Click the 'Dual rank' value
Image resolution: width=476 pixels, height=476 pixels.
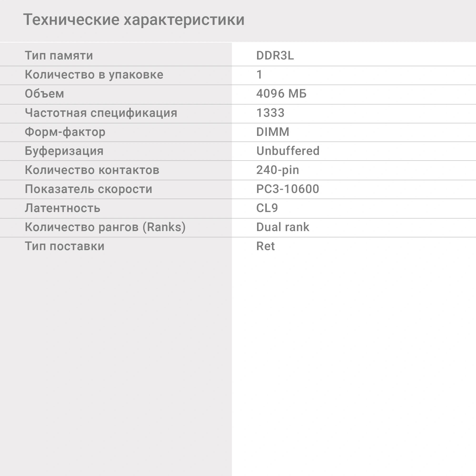coord(283,227)
